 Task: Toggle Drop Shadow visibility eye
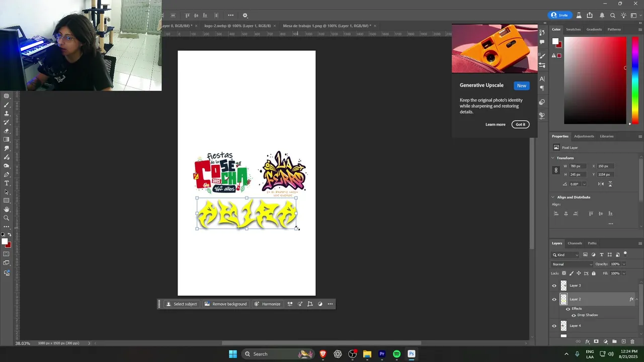(574, 315)
